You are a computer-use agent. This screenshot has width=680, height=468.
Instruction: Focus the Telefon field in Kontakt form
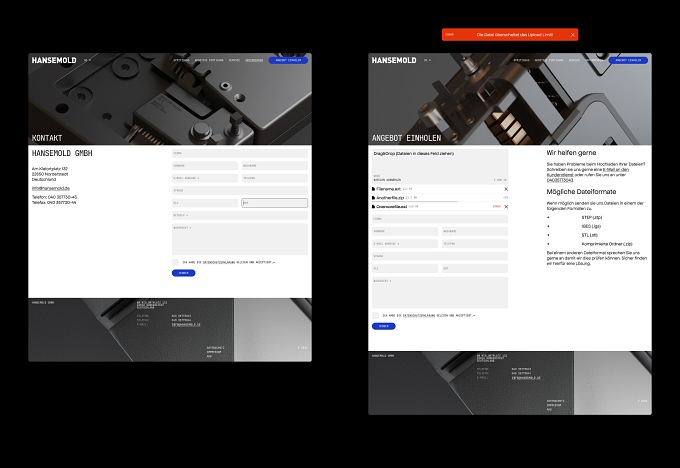pos(275,178)
